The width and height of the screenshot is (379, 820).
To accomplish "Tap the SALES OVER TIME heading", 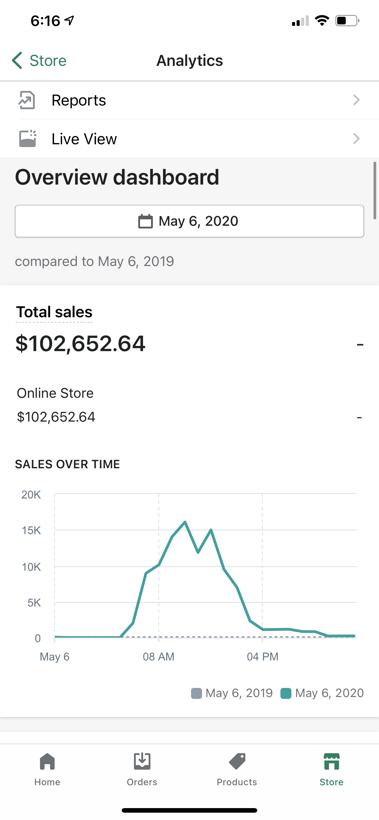I will point(67,464).
